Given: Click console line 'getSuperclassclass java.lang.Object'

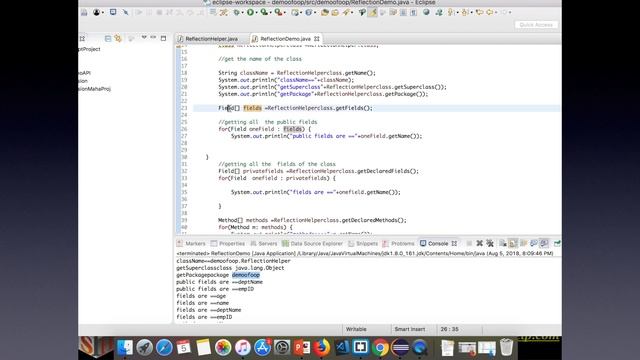Looking at the screenshot, I should (230, 268).
